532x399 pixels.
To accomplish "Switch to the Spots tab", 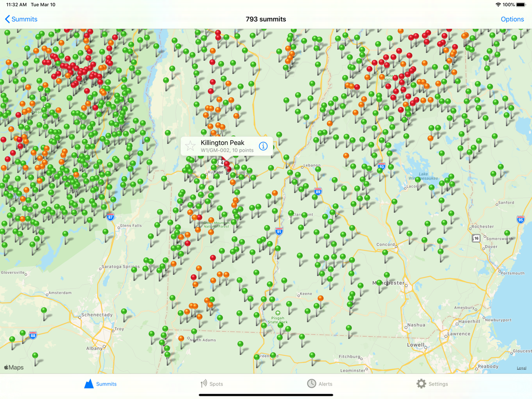I will (212, 384).
